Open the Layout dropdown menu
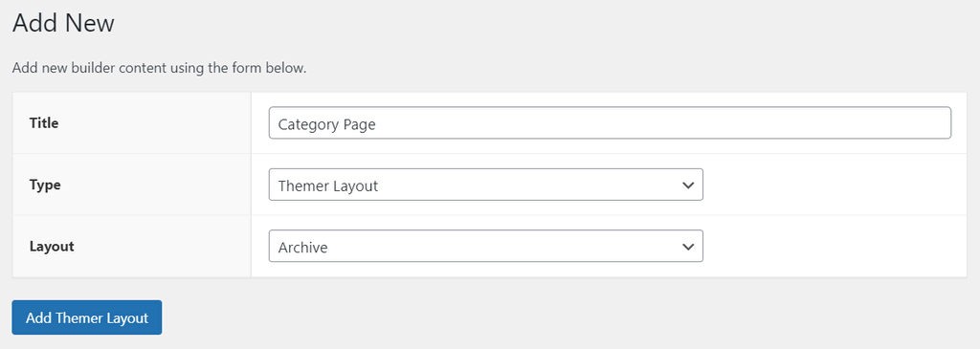Viewport: 980px width, 349px height. pos(485,246)
